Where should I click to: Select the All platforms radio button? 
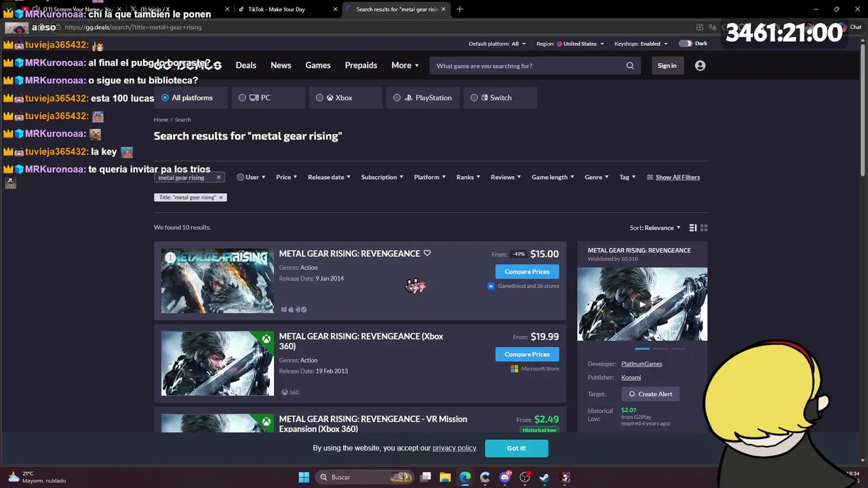tap(165, 98)
